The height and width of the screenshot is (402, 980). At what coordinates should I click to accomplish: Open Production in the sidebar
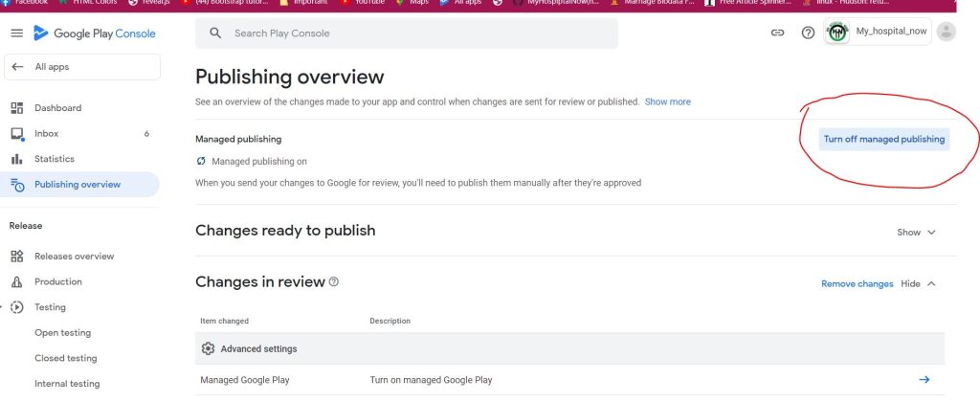pyautogui.click(x=57, y=282)
